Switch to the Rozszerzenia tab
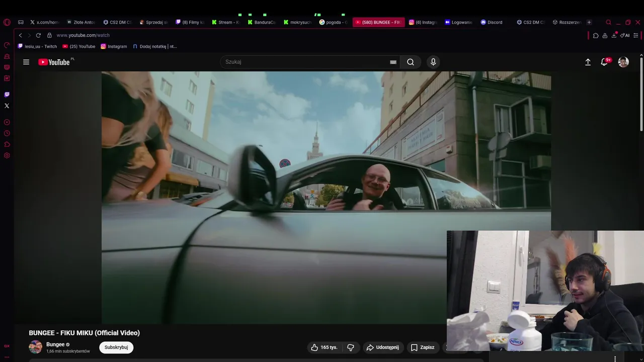644x362 pixels. (568, 22)
